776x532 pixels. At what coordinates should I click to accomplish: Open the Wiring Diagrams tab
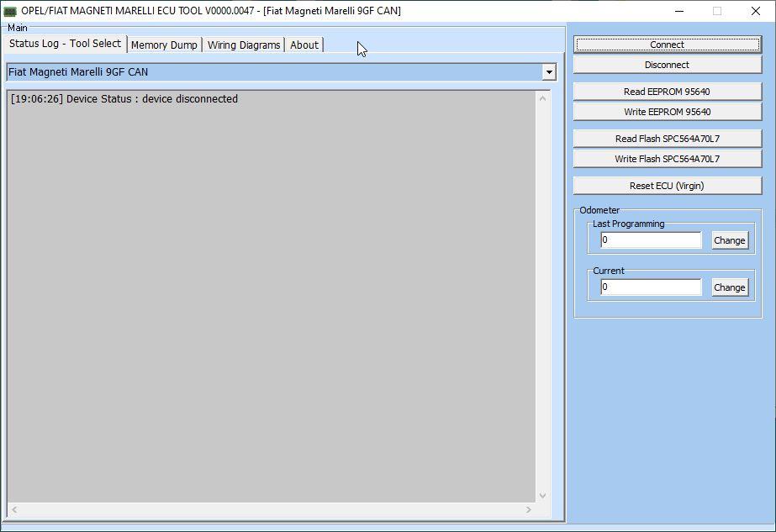[x=244, y=45]
